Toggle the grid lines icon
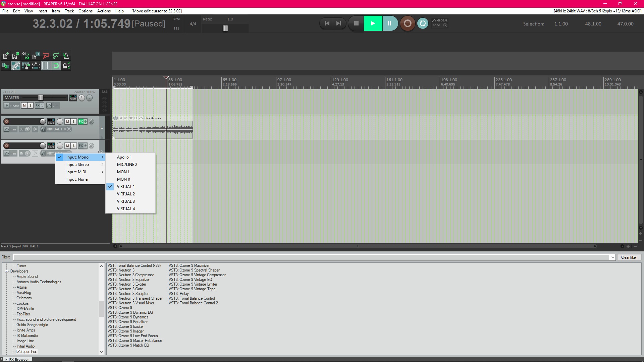 pos(46,66)
